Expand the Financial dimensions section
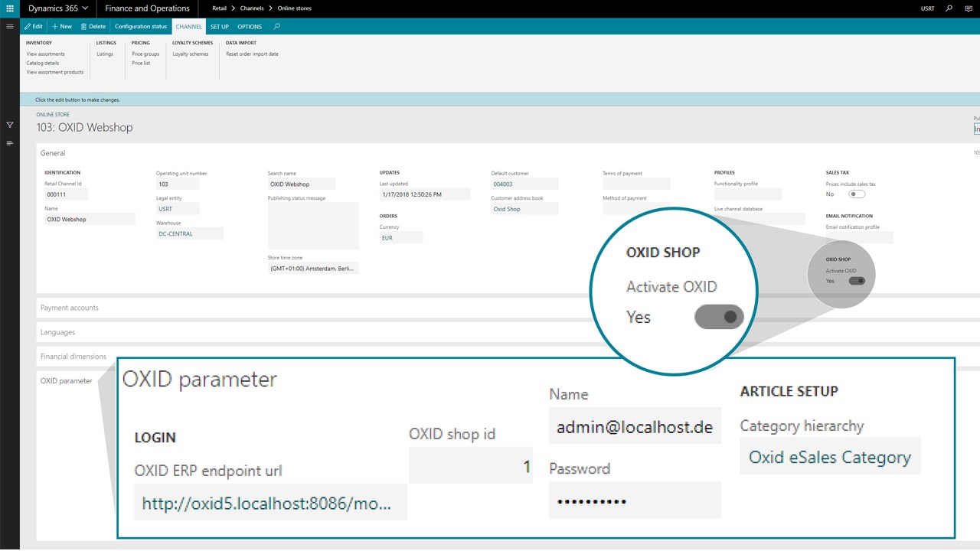Viewport: 980px width, 551px height. pyautogui.click(x=73, y=357)
